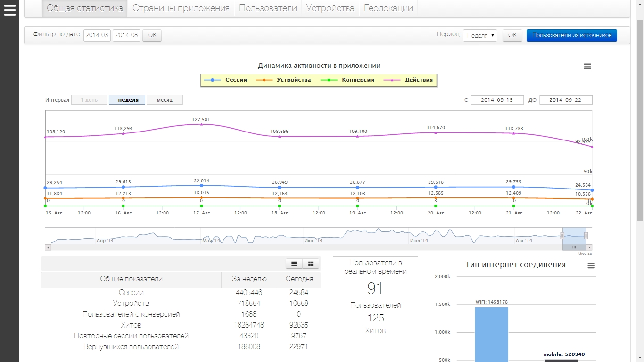Viewport: 644px width, 362px height.
Task: Open the hamburger sidebar menu
Action: 9,9
